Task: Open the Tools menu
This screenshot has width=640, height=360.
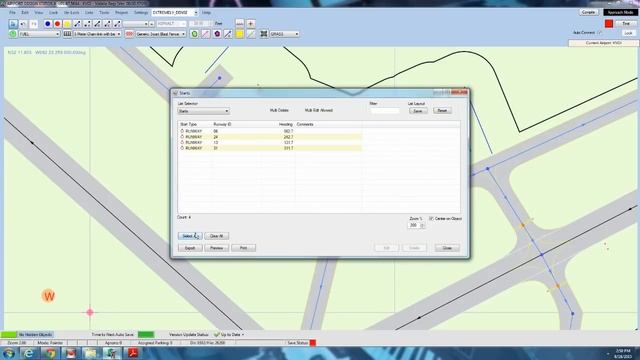Action: (104, 13)
